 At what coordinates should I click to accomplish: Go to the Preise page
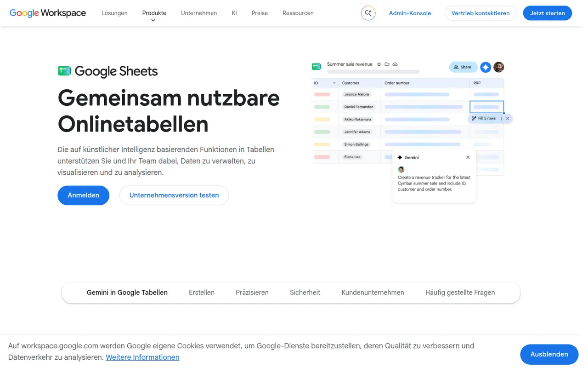pos(260,13)
